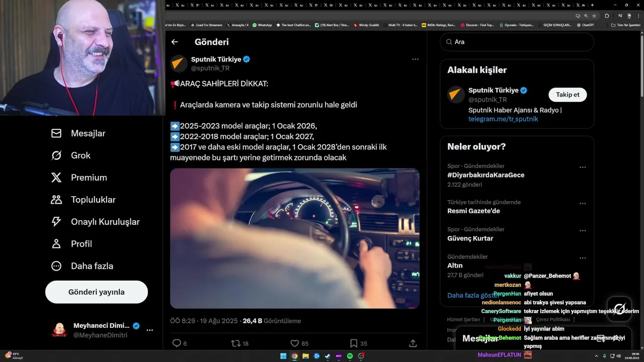
Task: Open the Anasayfa / X bookmark
Action: tap(238, 25)
